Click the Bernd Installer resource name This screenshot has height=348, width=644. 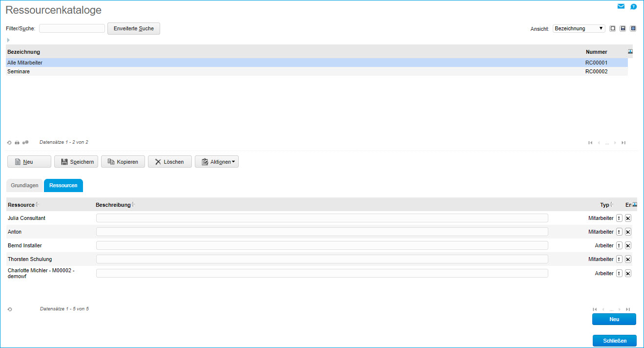[25, 245]
